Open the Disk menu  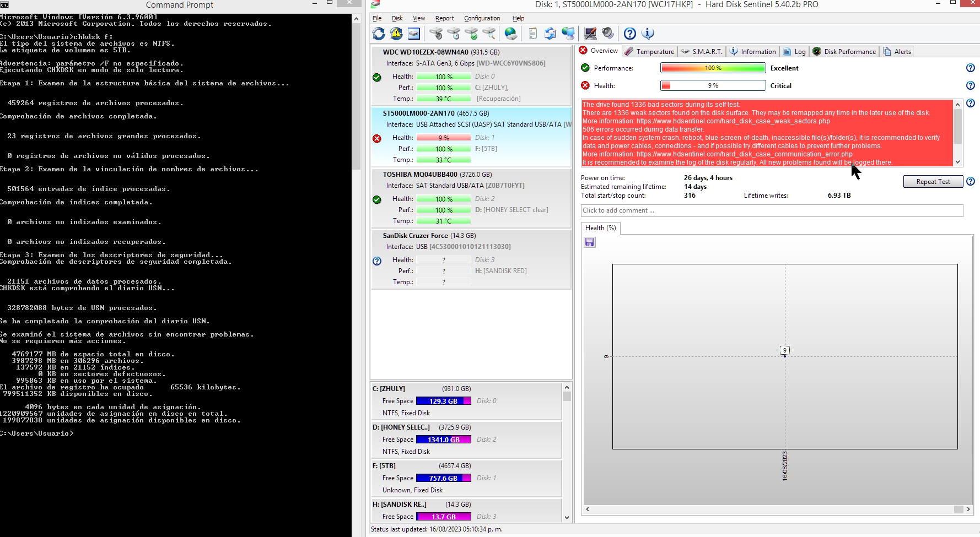click(x=397, y=18)
